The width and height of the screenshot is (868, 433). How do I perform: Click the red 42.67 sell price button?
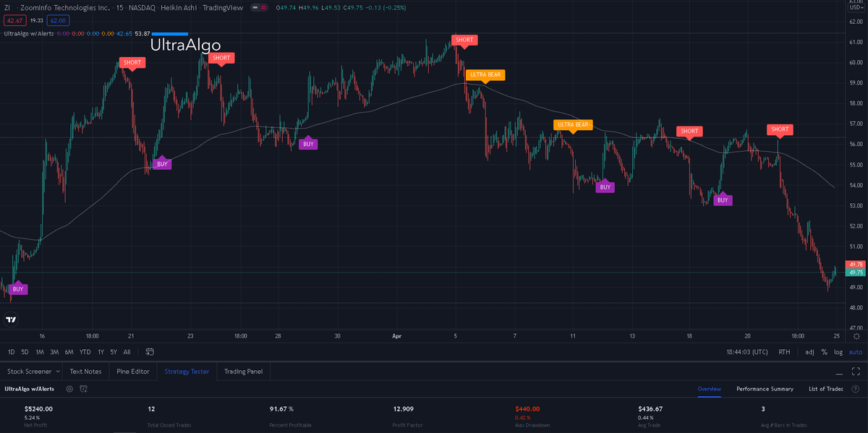click(x=14, y=21)
